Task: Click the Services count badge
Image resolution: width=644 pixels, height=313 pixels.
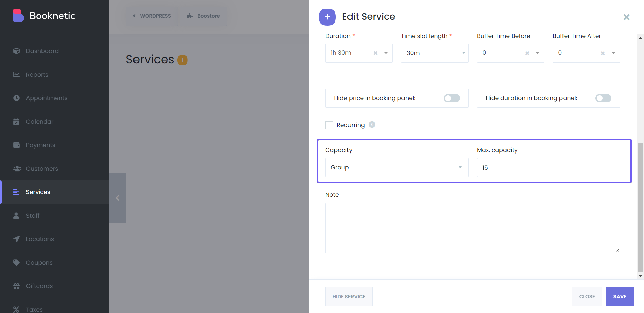Action: 182,60
